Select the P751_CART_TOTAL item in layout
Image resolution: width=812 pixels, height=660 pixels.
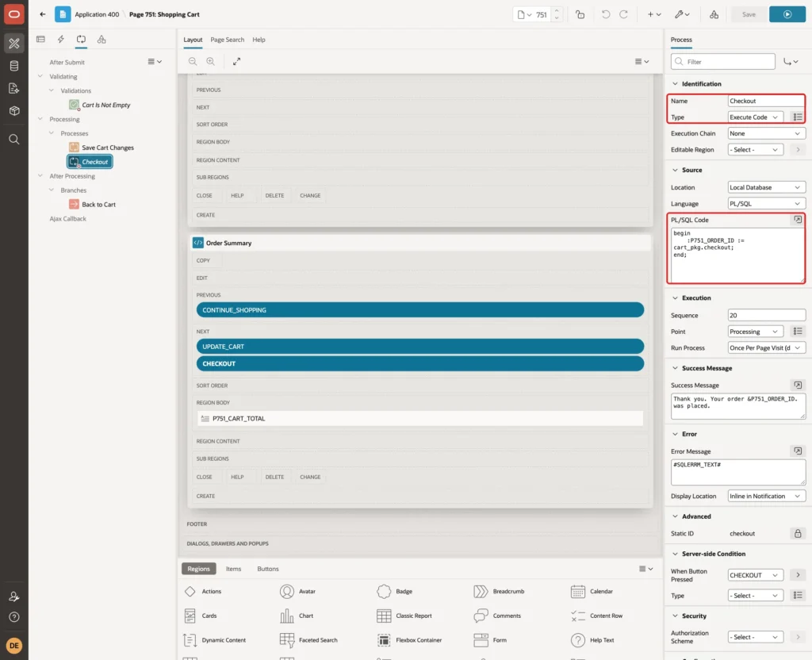click(x=420, y=418)
